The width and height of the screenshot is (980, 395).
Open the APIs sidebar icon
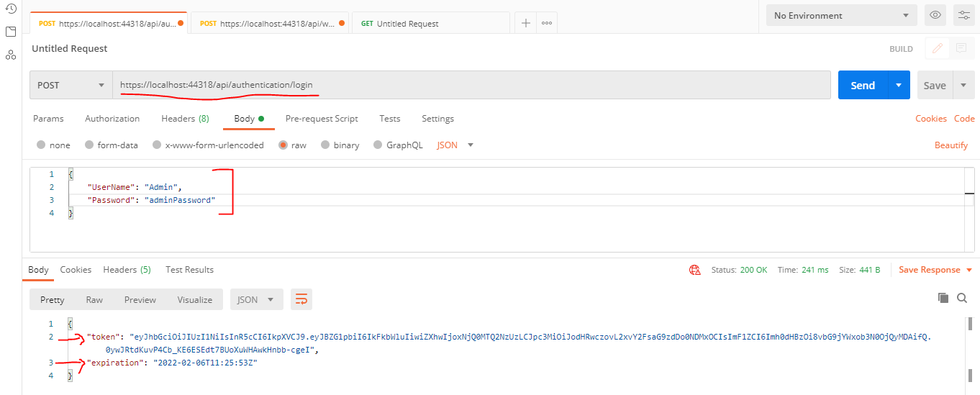(x=11, y=55)
